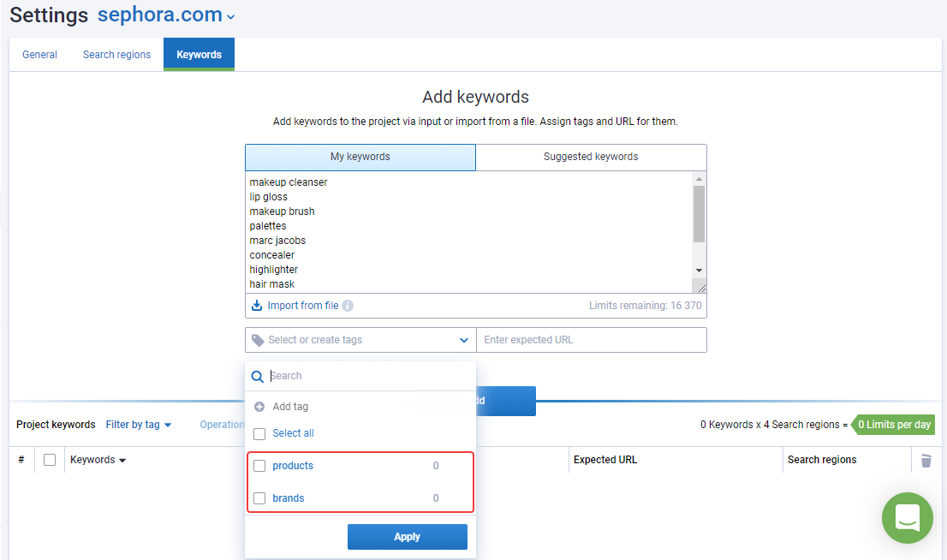Image resolution: width=947 pixels, height=560 pixels.
Task: Sort by the Keywords column dropdown
Action: point(98,460)
